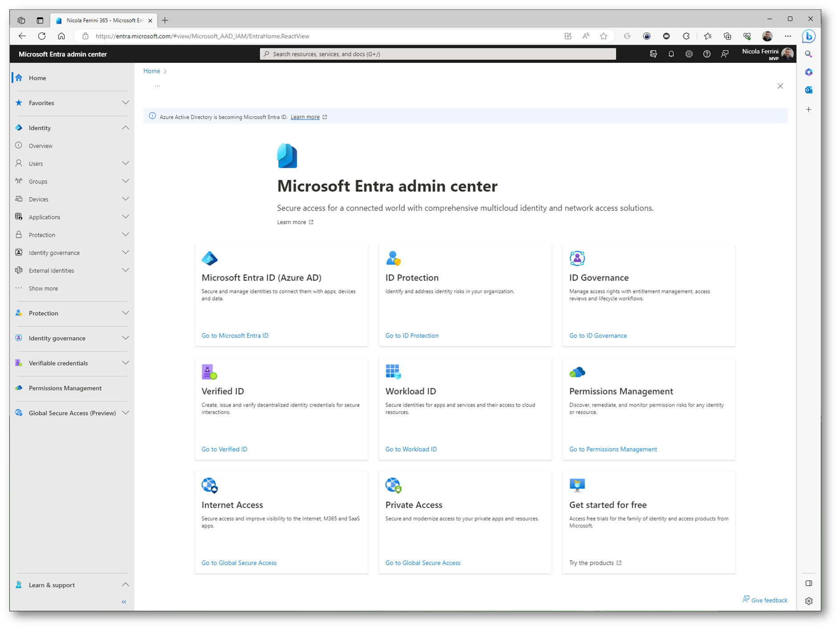Open browser settings and more menu

coord(787,36)
